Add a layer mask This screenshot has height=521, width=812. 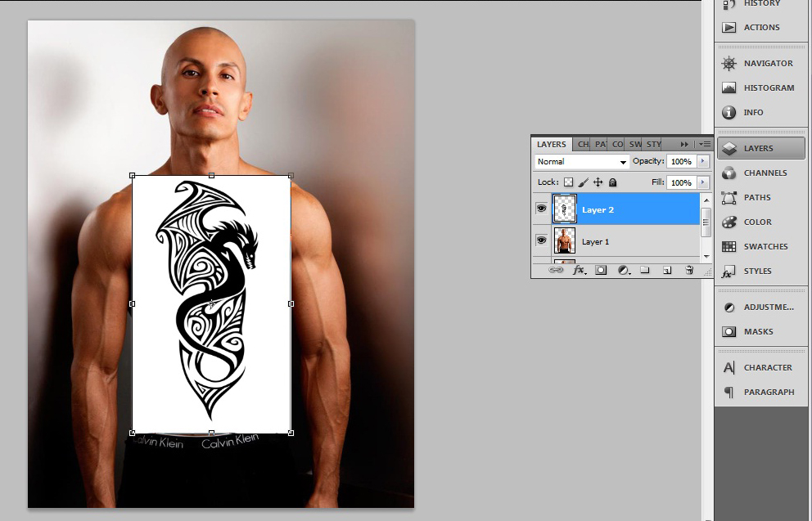(x=601, y=270)
